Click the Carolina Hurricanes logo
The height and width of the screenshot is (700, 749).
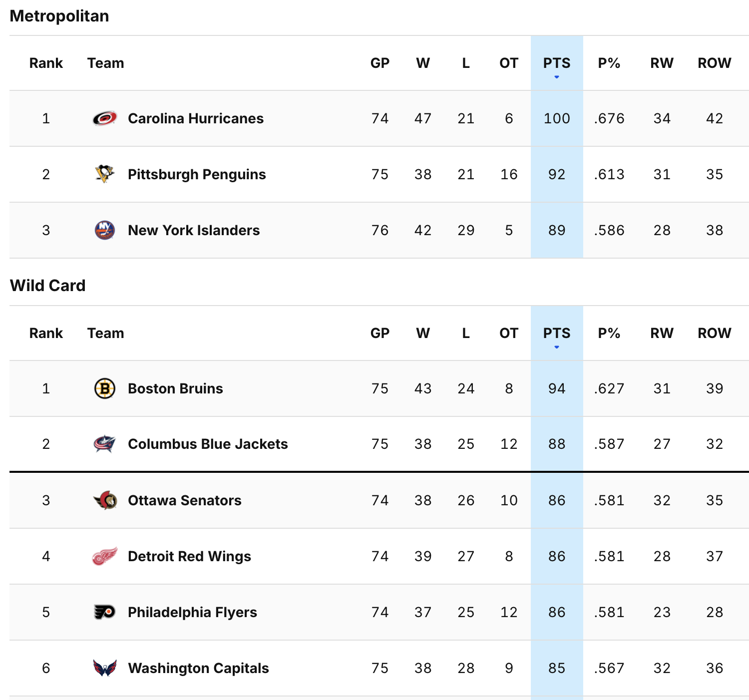pos(105,118)
